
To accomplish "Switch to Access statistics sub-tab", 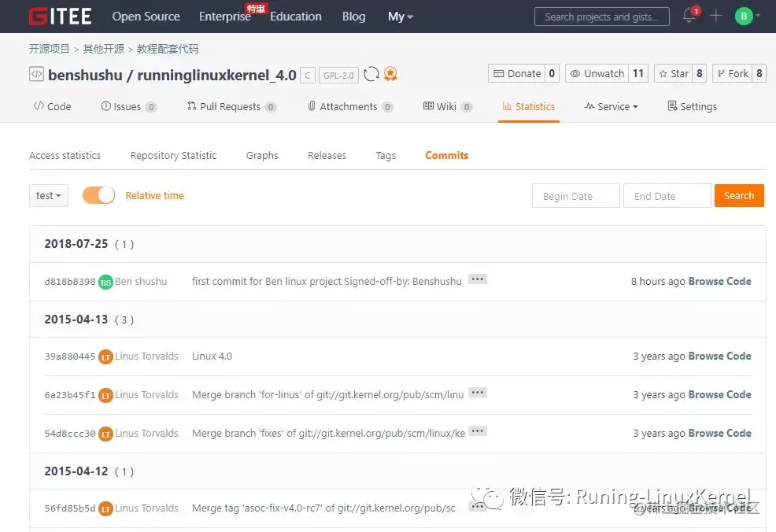I will 65,155.
